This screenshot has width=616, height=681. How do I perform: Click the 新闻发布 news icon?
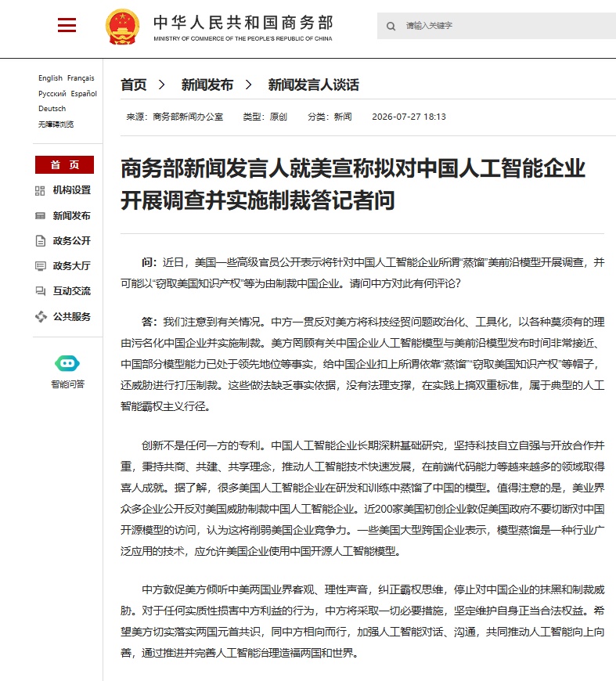click(x=40, y=216)
